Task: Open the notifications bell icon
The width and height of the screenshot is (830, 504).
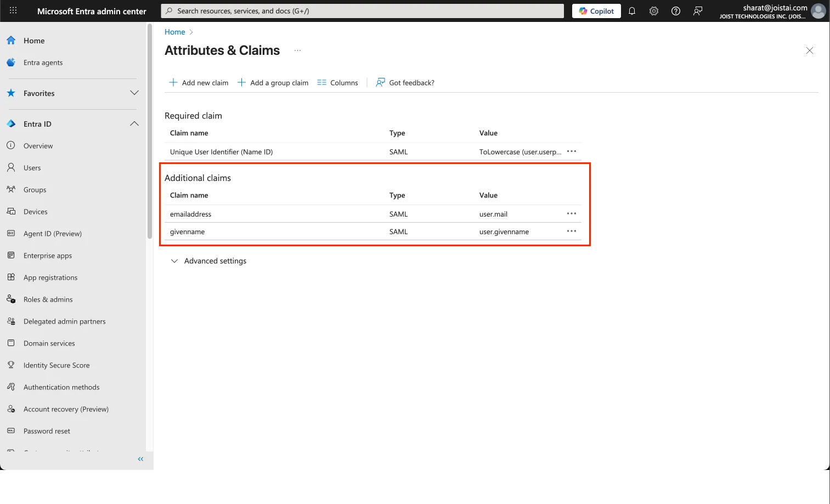Action: (632, 11)
